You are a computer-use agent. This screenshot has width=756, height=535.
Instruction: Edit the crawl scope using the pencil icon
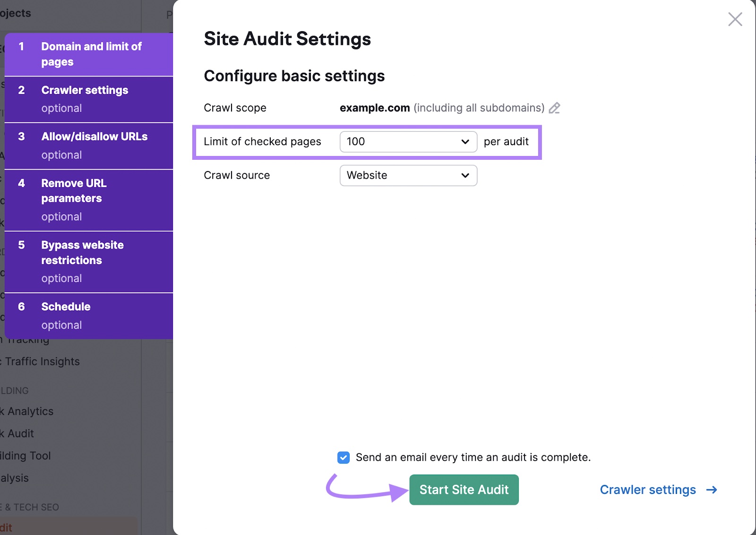(x=555, y=108)
